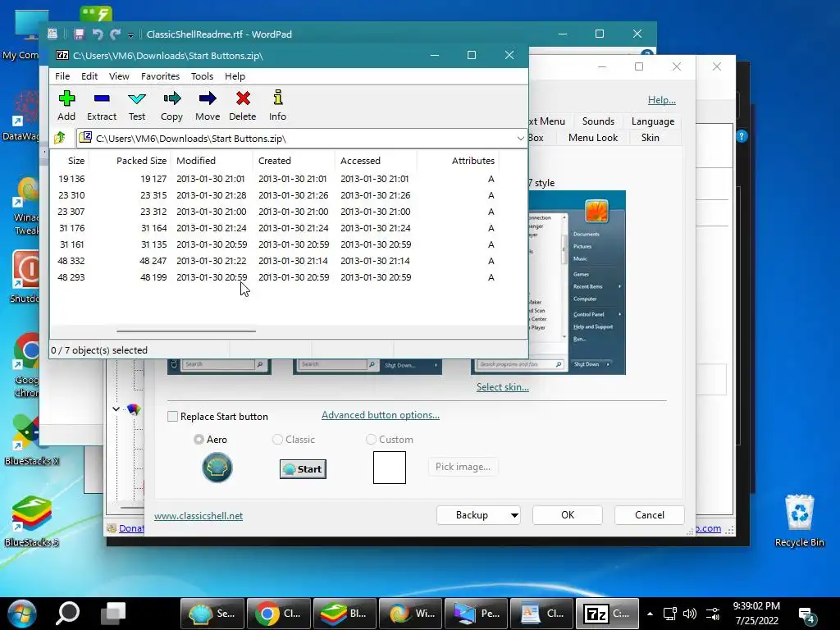Click the Classic Start button image
The image size is (840, 630).
tap(303, 469)
